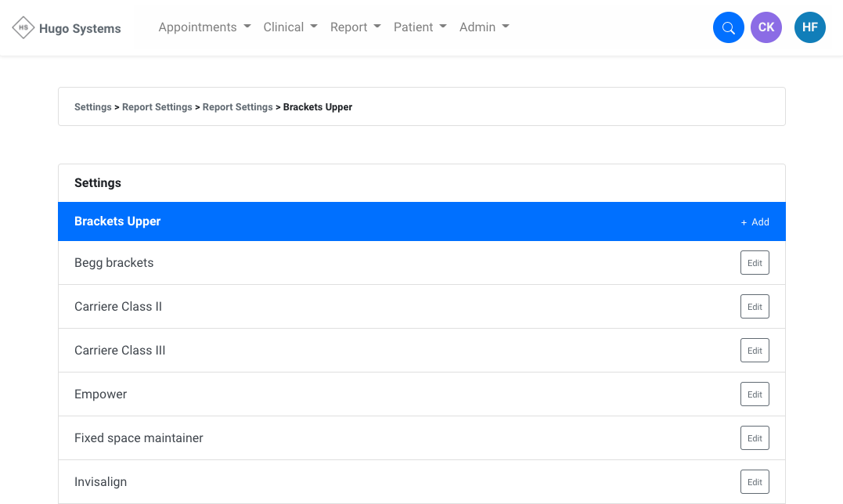Edit the Empower entry
Viewport: 843px width, 504px height.
coord(755,394)
